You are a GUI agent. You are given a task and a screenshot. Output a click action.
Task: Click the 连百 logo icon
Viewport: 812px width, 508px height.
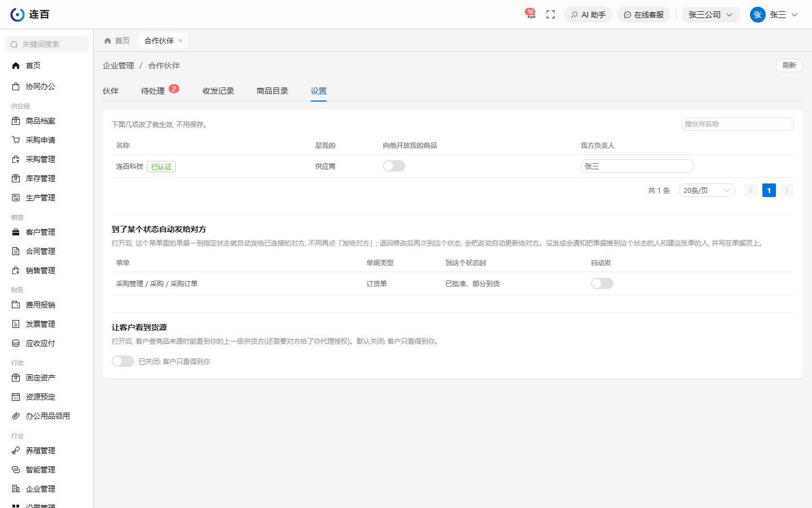point(17,15)
